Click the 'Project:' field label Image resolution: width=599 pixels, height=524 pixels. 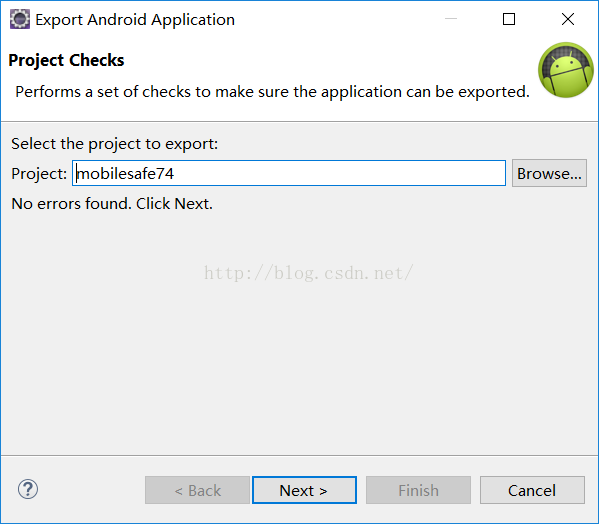(x=39, y=174)
